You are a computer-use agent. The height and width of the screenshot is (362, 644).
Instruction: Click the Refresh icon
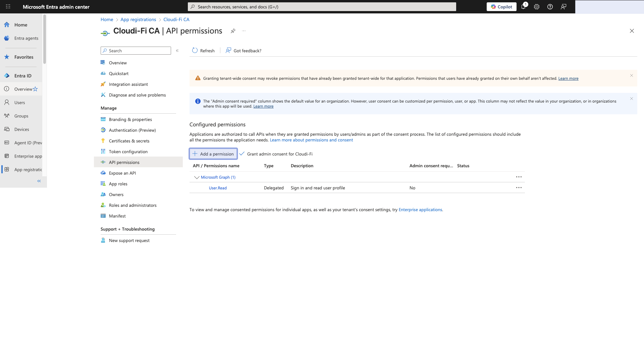(x=195, y=50)
